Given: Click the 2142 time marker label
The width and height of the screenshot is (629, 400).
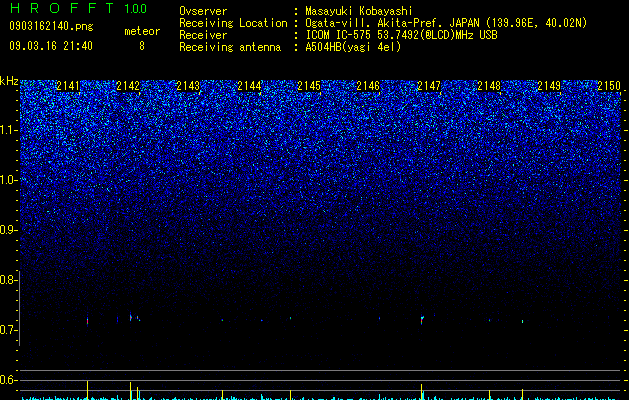Looking at the screenshot, I should pos(128,86).
